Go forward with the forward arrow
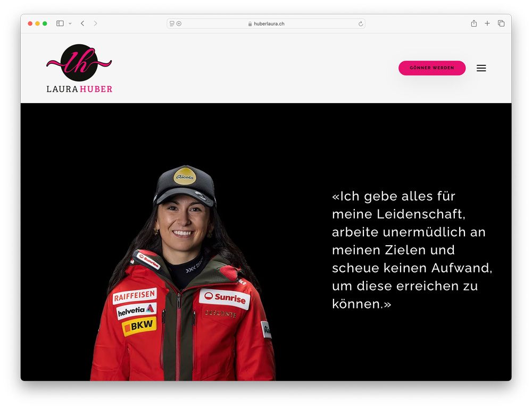532x408 pixels. (x=95, y=23)
